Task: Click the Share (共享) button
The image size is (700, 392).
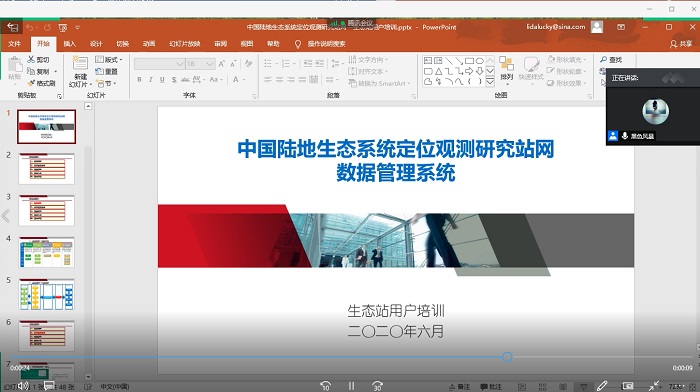Action: point(681,44)
